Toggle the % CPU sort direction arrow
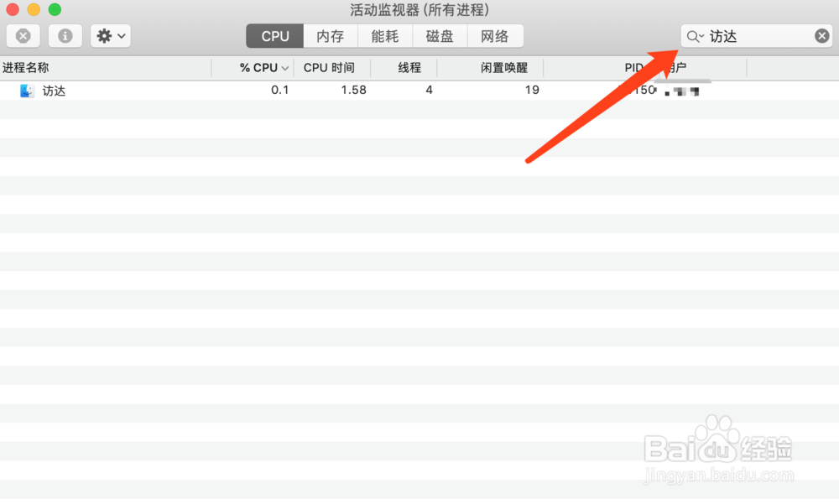The height and width of the screenshot is (504, 839). [x=285, y=69]
